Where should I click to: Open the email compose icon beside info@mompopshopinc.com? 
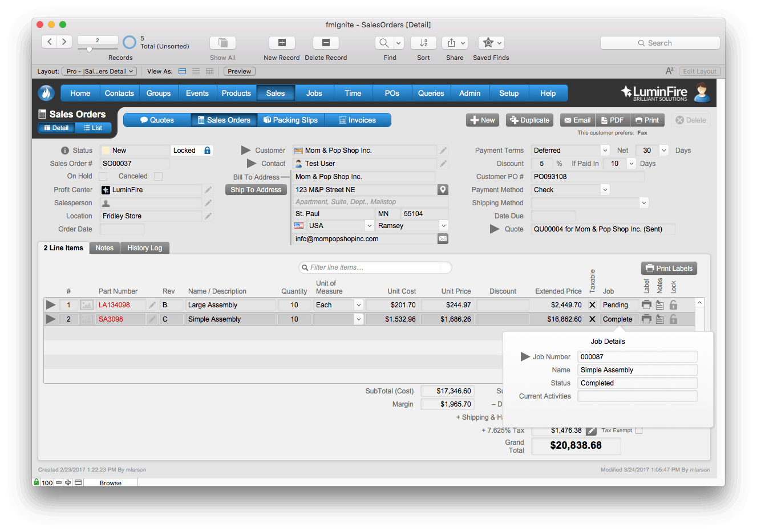point(443,238)
